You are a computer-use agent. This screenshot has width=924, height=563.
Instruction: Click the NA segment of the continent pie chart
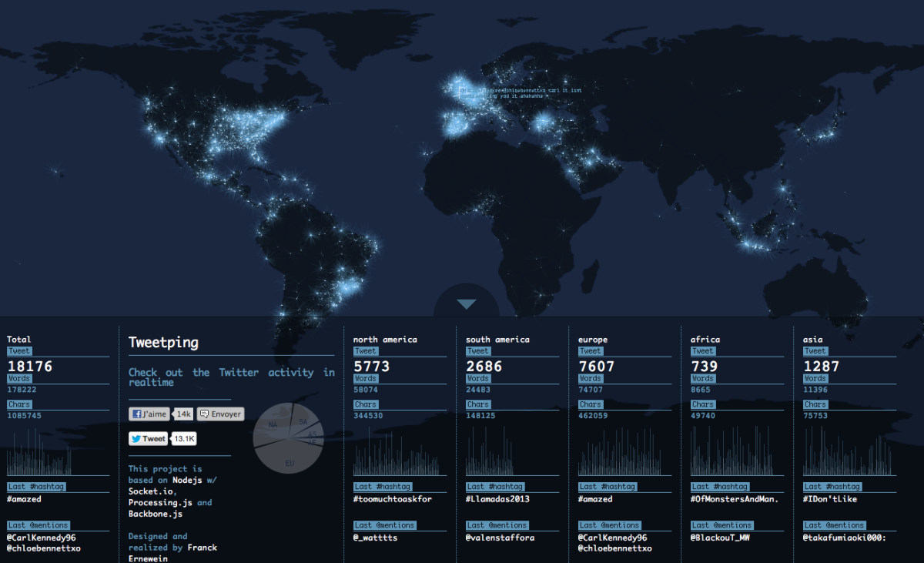(273, 424)
